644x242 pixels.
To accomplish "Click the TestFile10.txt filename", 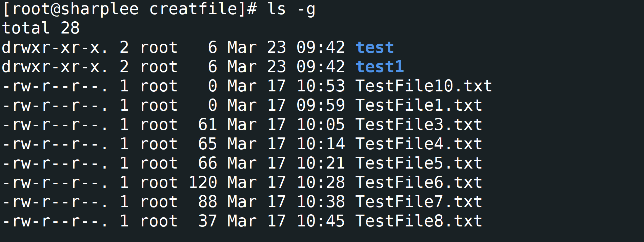I will [x=424, y=86].
